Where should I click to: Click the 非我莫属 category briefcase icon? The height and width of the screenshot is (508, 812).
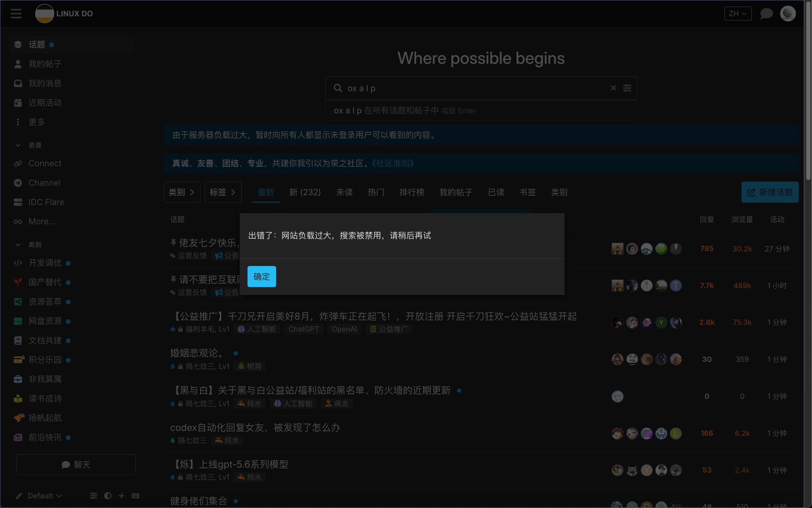[18, 379]
